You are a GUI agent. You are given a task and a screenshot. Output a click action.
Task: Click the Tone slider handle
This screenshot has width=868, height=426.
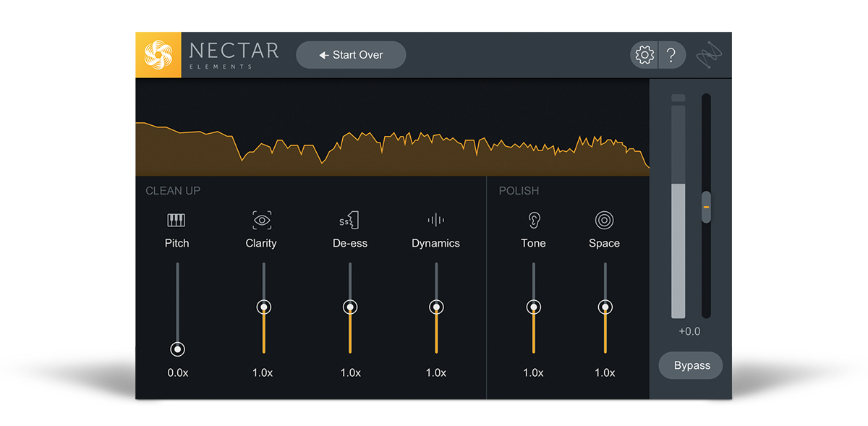[x=534, y=307]
